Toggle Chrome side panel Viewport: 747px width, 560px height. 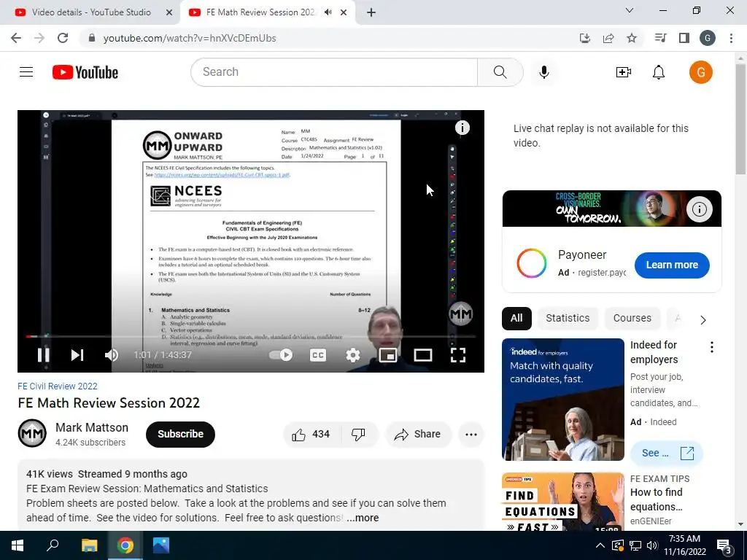coord(684,38)
